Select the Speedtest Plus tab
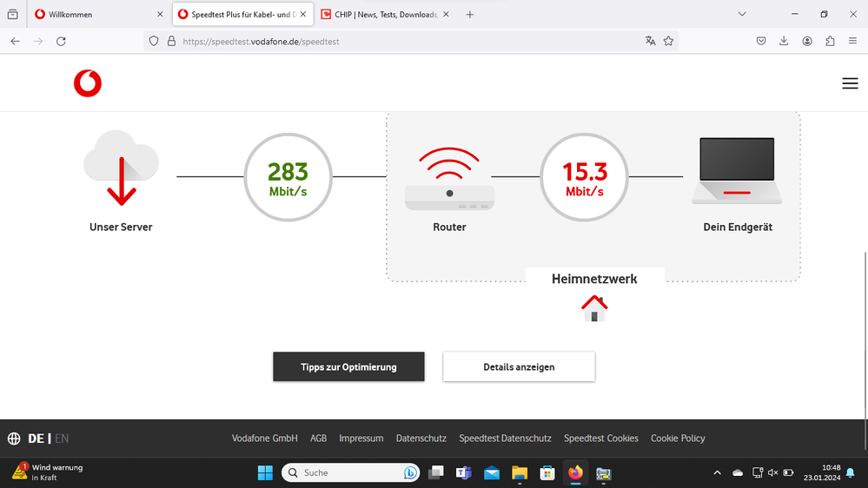Image resolution: width=868 pixels, height=488 pixels. [x=243, y=15]
